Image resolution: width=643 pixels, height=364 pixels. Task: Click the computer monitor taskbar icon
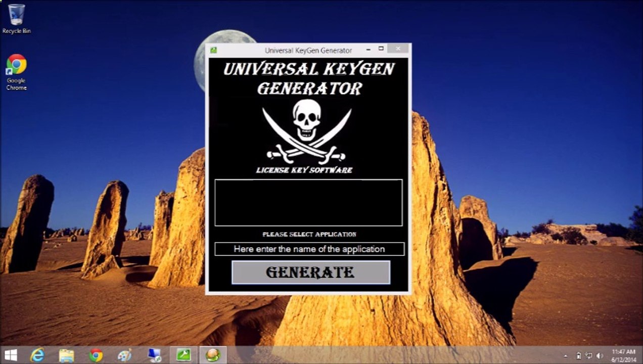point(154,355)
